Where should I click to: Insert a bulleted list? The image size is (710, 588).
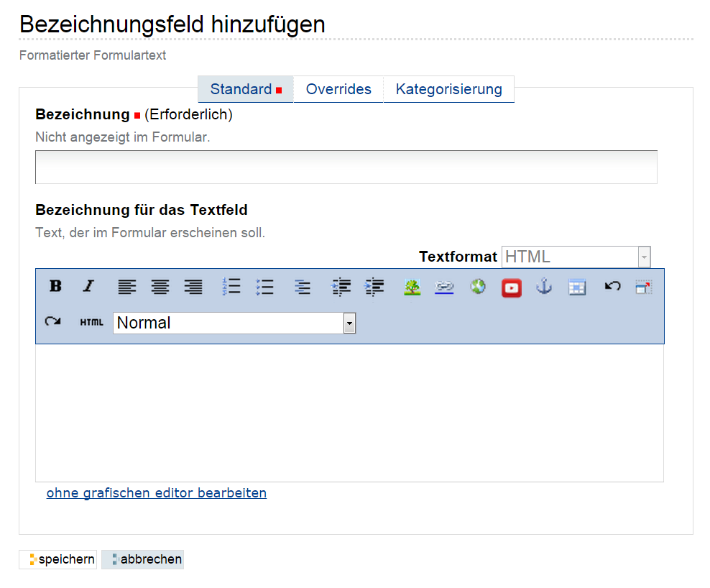point(264,287)
